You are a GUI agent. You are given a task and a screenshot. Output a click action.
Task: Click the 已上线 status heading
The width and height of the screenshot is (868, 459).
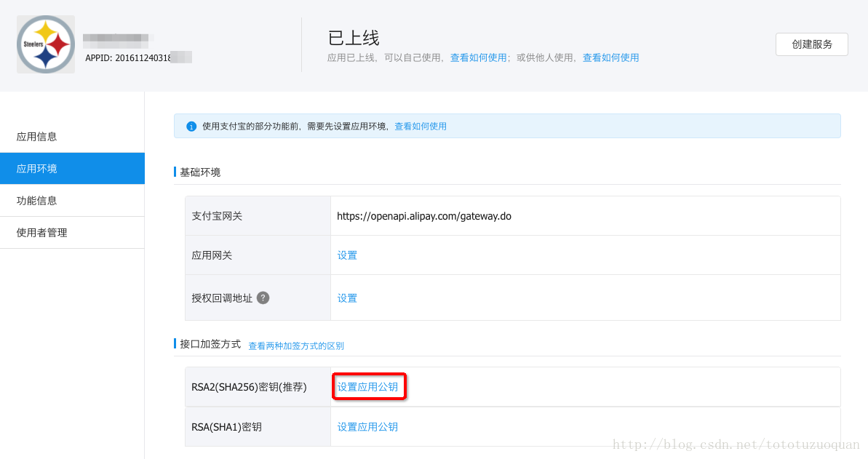coord(353,39)
